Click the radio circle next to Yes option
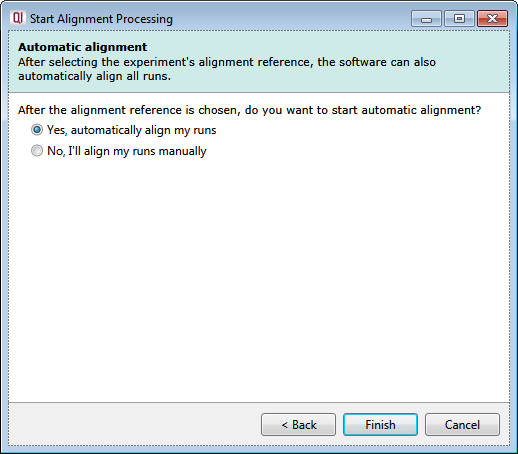Image resolution: width=518 pixels, height=454 pixels. pos(37,130)
